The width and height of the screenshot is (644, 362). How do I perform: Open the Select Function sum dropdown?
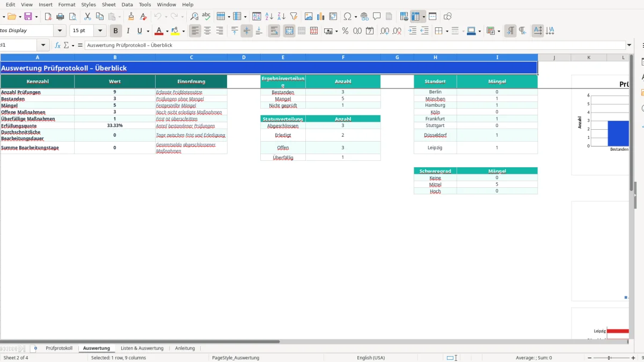(73, 45)
